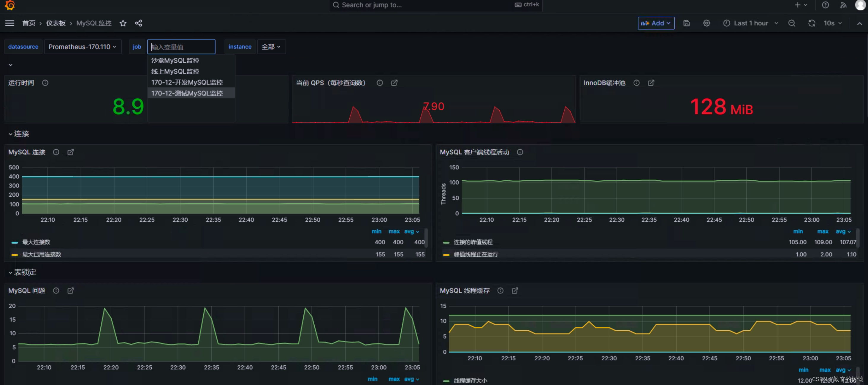Sort 客户端线程活动 legend by max
This screenshot has width=868, height=385.
click(x=823, y=231)
